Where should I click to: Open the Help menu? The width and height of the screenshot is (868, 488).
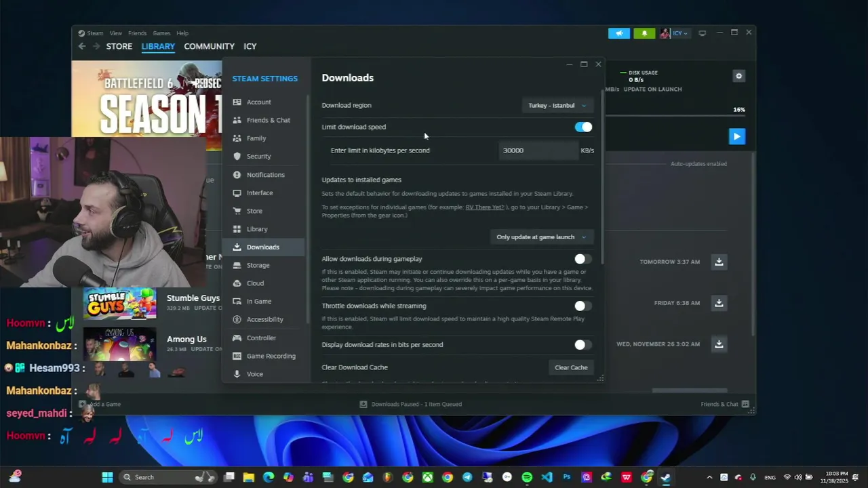[x=182, y=33]
